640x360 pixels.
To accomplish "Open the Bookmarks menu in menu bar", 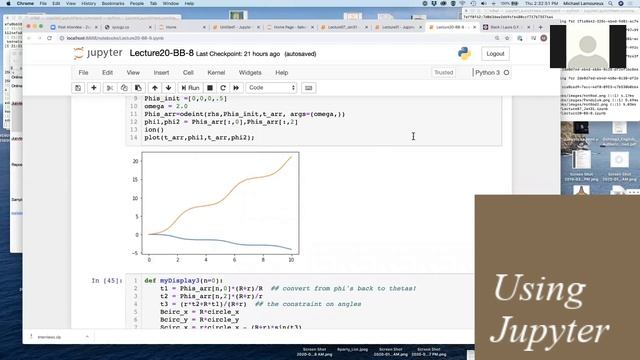I will click(x=113, y=3).
